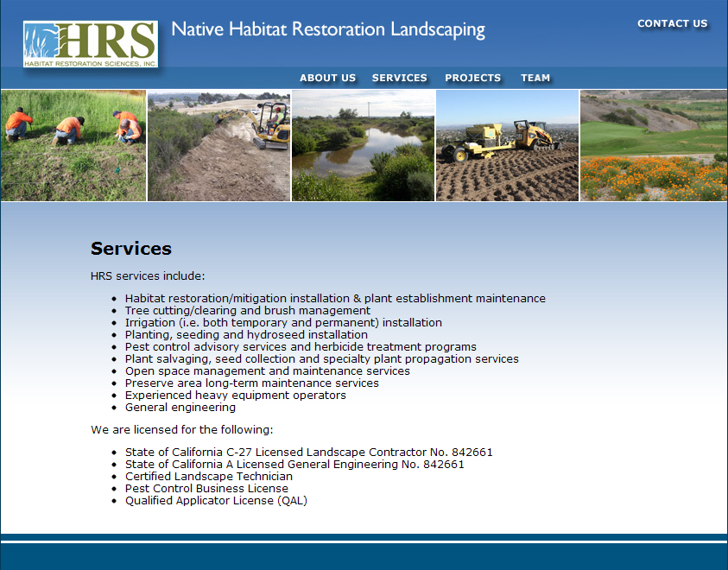
Task: Select the 'Irrigation' installation list item
Action: pos(283,322)
